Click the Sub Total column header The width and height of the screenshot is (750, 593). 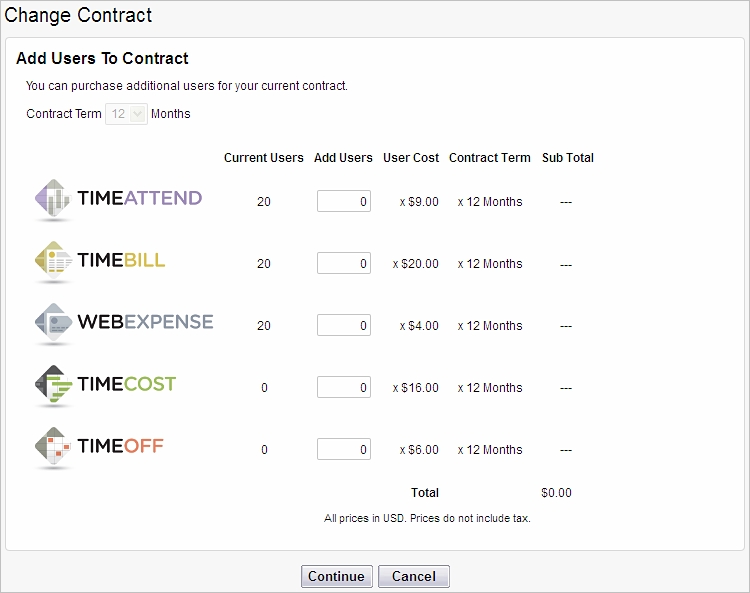(568, 158)
